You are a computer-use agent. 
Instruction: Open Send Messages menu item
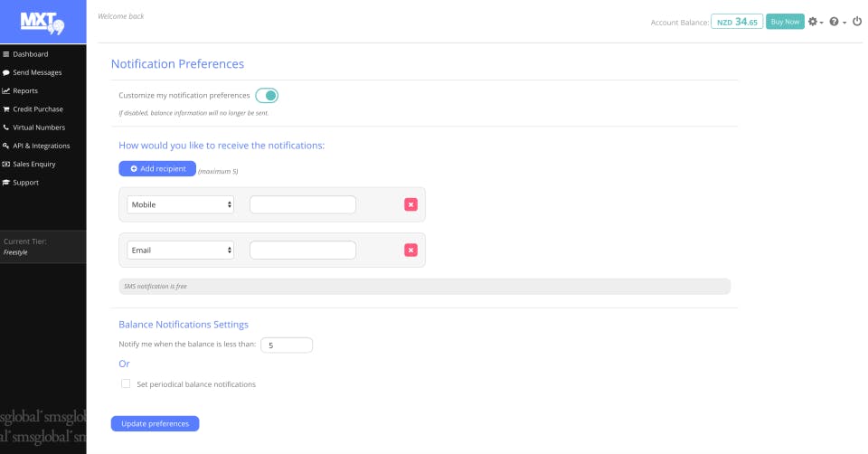pyautogui.click(x=36, y=72)
